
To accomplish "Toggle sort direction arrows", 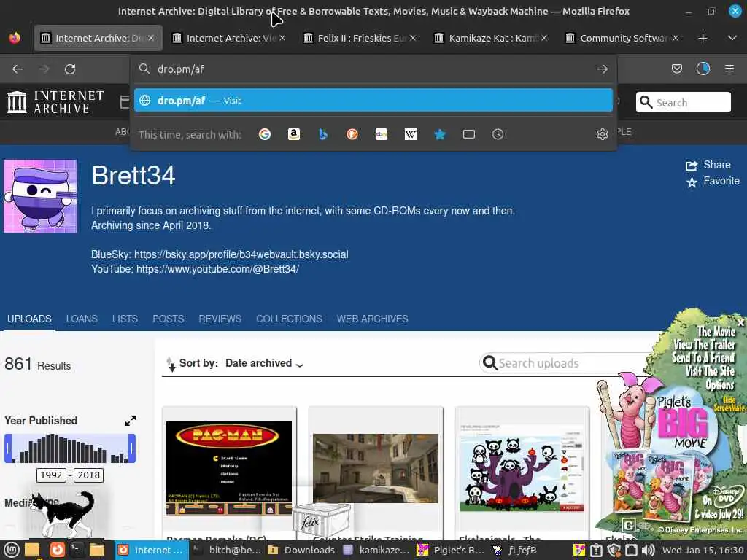I will tap(171, 365).
